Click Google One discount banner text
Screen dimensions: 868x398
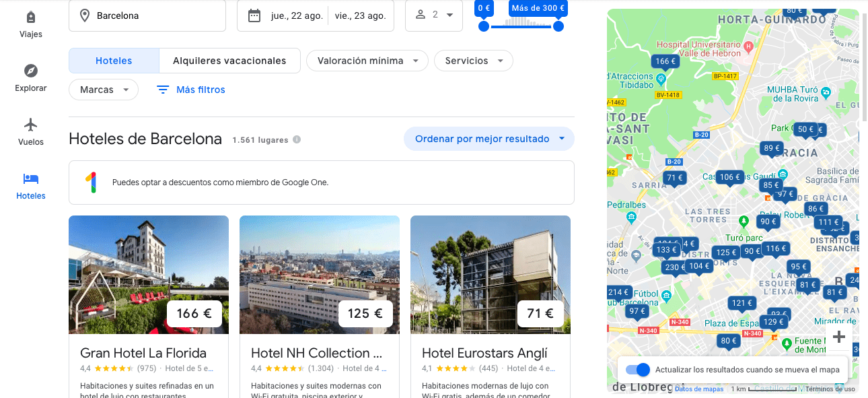click(x=220, y=183)
